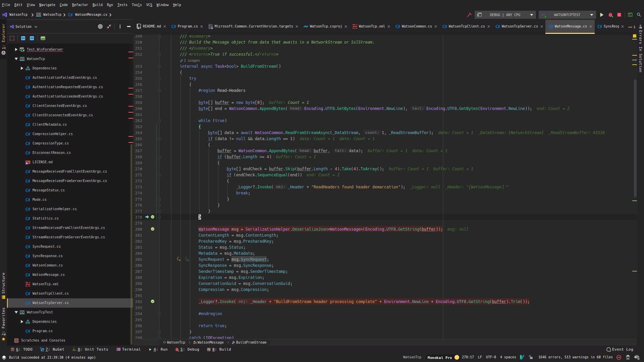Run the WATSONTCPTEST configuration
The height and width of the screenshot is (362, 644).
(601, 15)
